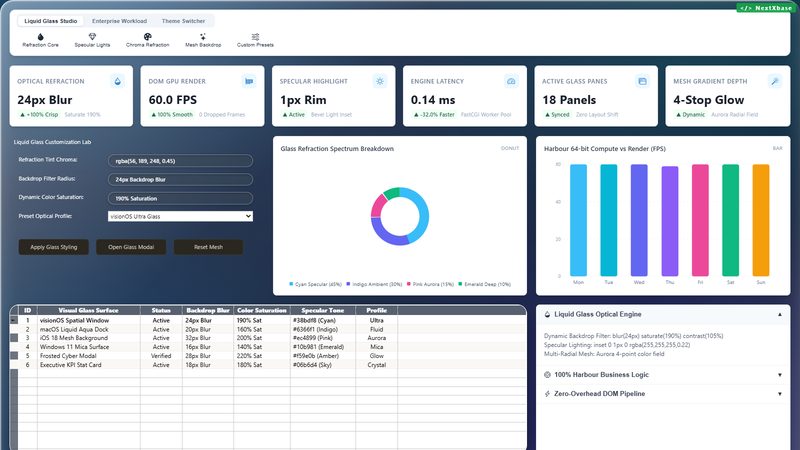This screenshot has height=450, width=800.
Task: Click the DONUT chart type label
Action: coord(510,148)
